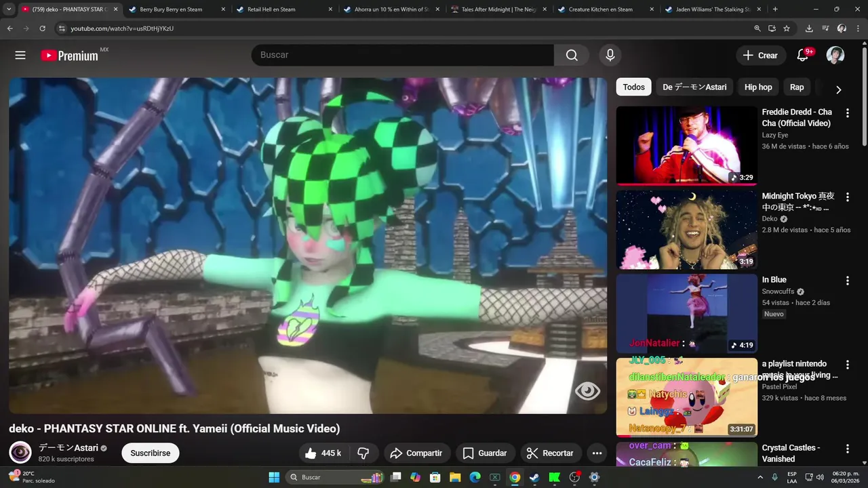Screen dimensions: 868x488
Task: Go back in browser history
Action: tap(9, 28)
